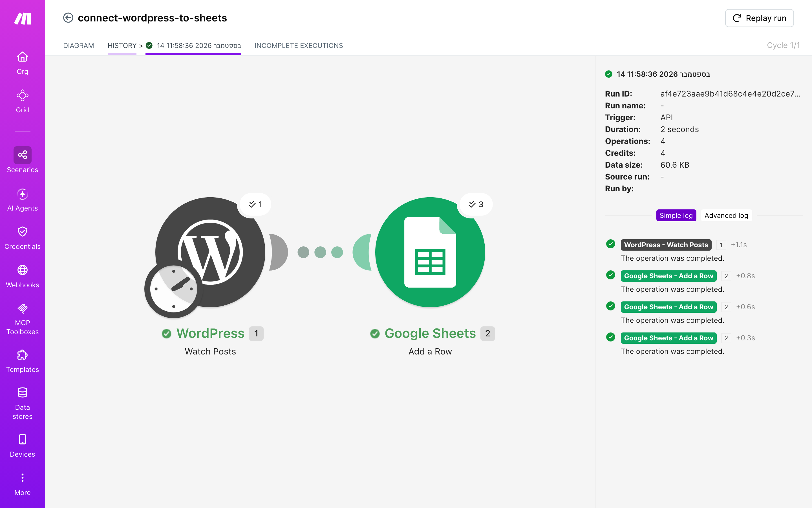The width and height of the screenshot is (812, 508).
Task: Click the Replay run button
Action: (x=759, y=18)
